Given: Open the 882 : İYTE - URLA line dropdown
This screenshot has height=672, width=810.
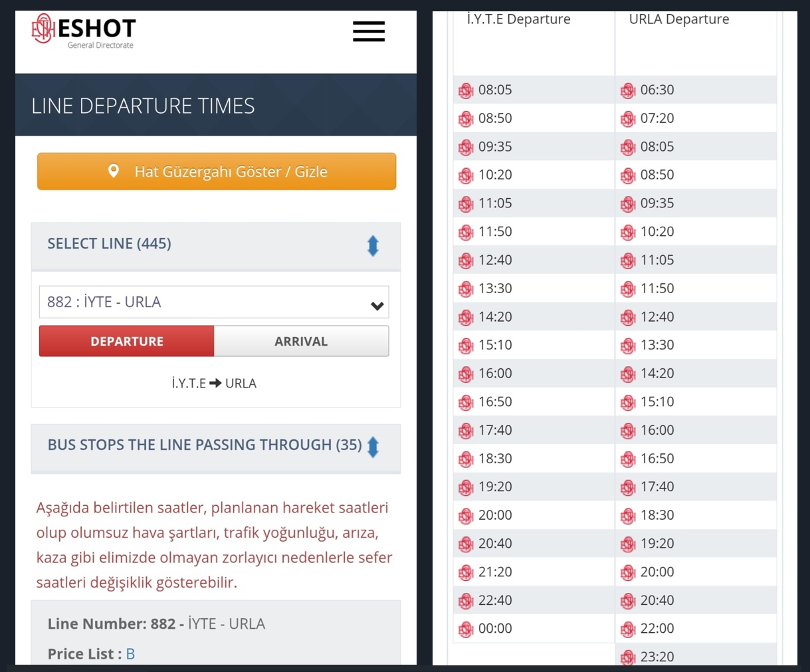Looking at the screenshot, I should point(214,302).
